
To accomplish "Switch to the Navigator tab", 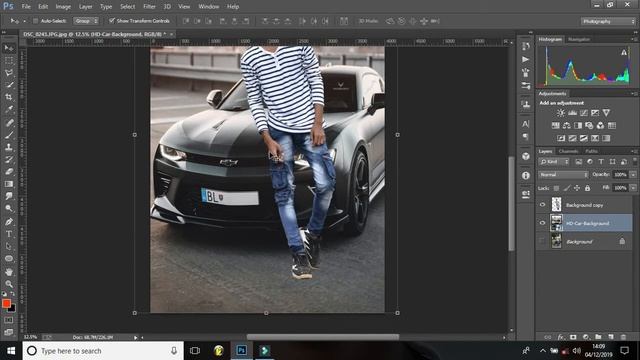I will pyautogui.click(x=579, y=39).
